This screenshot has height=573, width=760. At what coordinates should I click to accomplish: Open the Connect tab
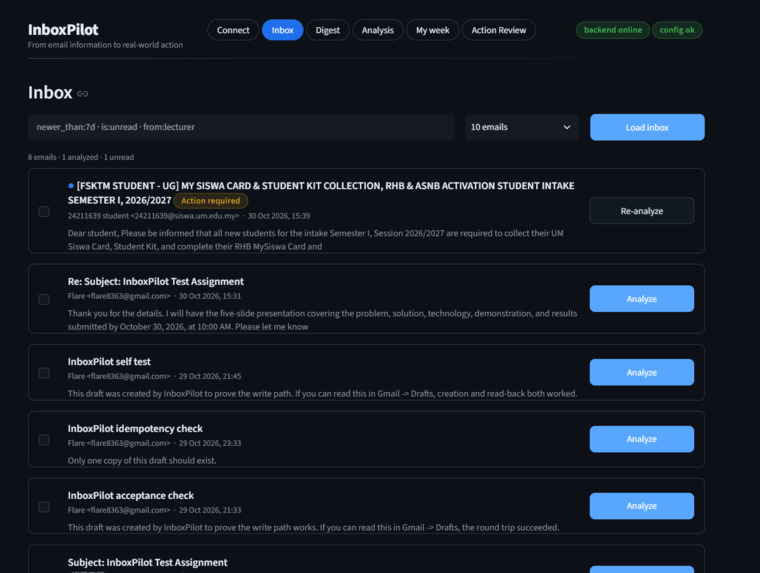click(233, 30)
